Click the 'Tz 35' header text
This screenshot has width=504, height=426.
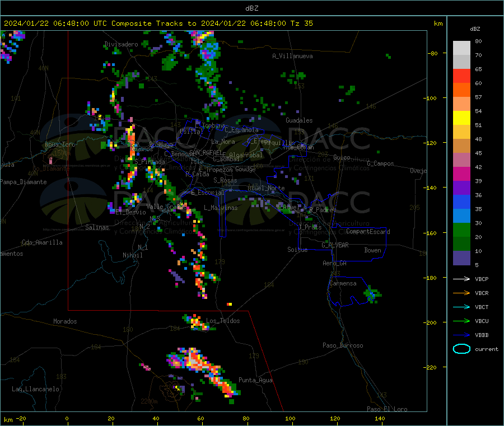coord(301,24)
